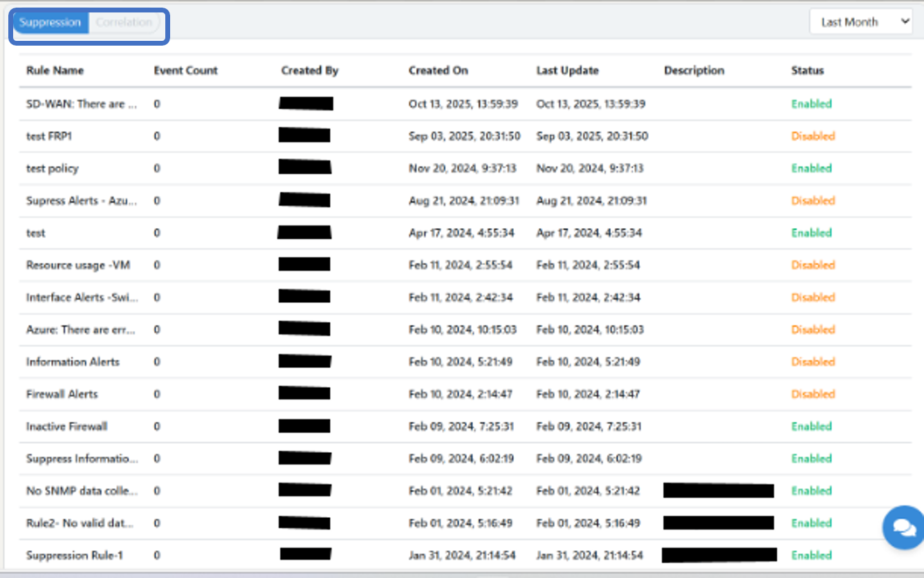Screen dimensions: 924x578
Task: Select the 'test FRP1' rule name
Action: click(x=49, y=136)
